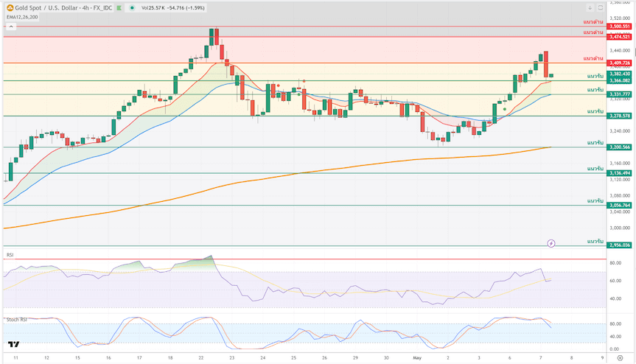The image size is (636, 364).
Task: Click the TradingView logo at bottom left
Action: pos(13,344)
